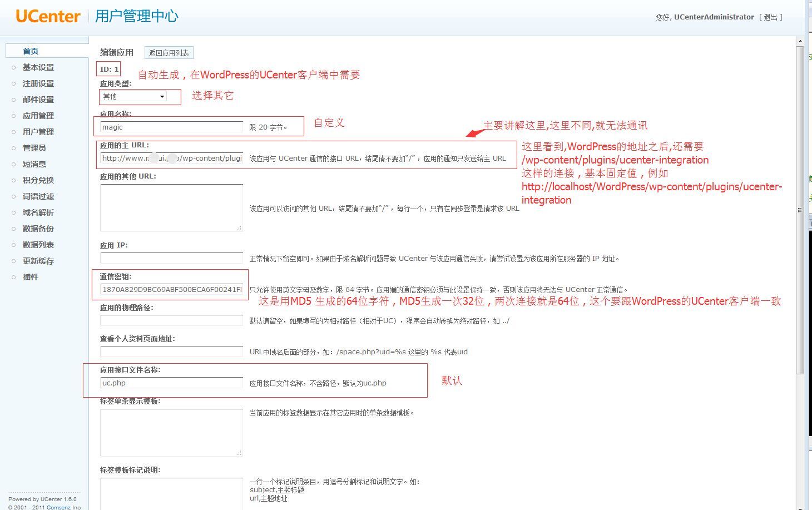This screenshot has width=812, height=510.
Task: Click the UCenter logo
Action: pyautogui.click(x=48, y=16)
